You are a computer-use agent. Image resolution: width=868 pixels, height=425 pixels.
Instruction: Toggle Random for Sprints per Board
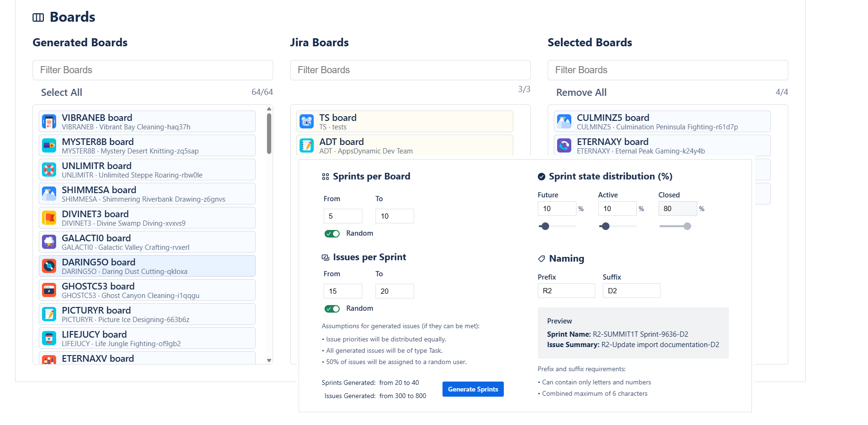tap(332, 234)
